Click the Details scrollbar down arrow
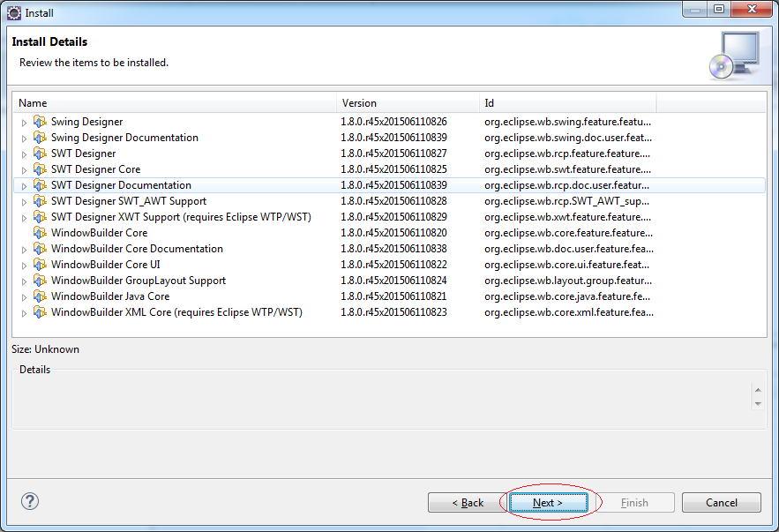Image resolution: width=779 pixels, height=532 pixels. click(x=758, y=403)
